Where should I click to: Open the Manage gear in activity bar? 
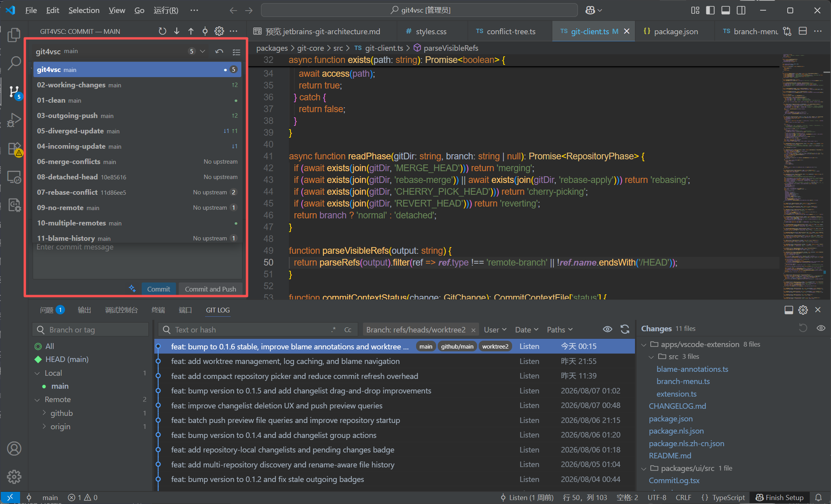[14, 476]
